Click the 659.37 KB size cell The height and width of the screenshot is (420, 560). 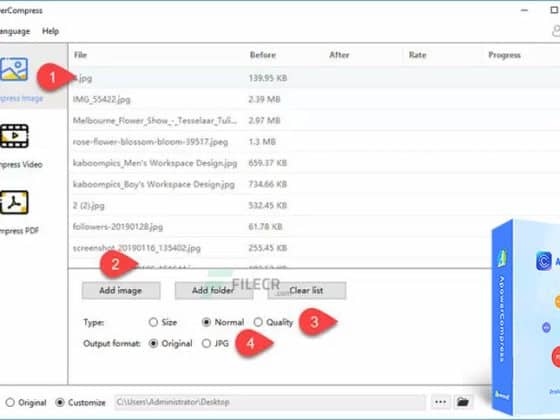pos(268,163)
